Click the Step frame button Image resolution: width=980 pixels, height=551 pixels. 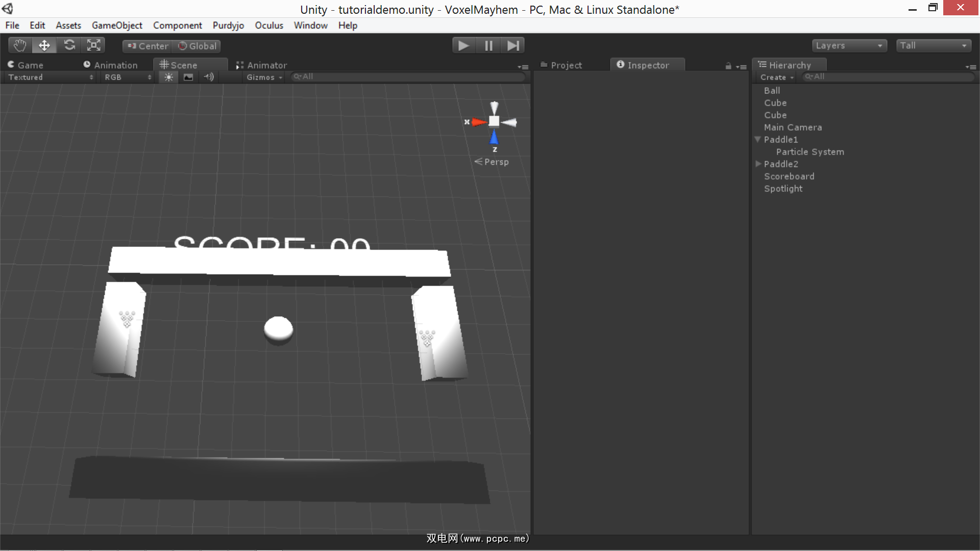click(x=513, y=46)
